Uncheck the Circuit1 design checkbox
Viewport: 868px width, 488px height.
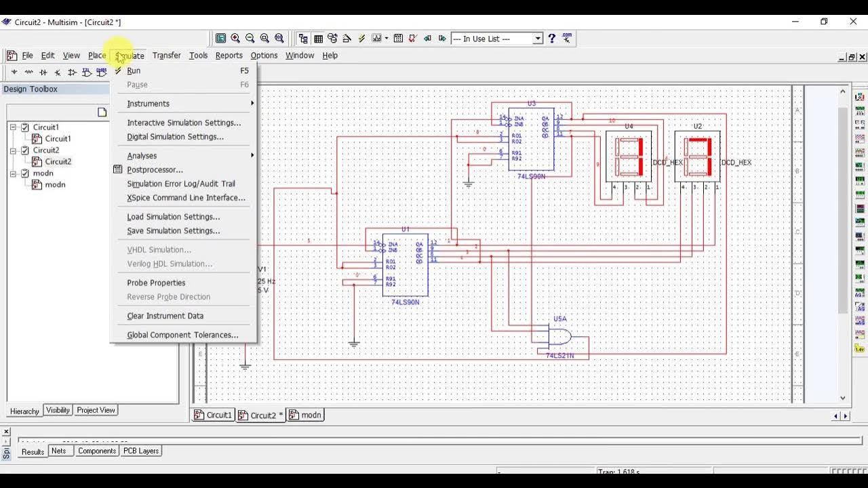(x=25, y=127)
